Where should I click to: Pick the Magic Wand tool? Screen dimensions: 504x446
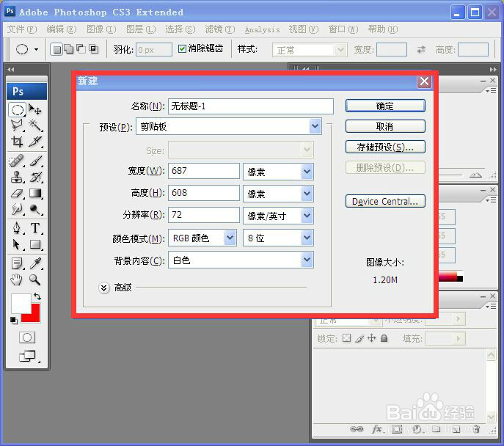35,125
